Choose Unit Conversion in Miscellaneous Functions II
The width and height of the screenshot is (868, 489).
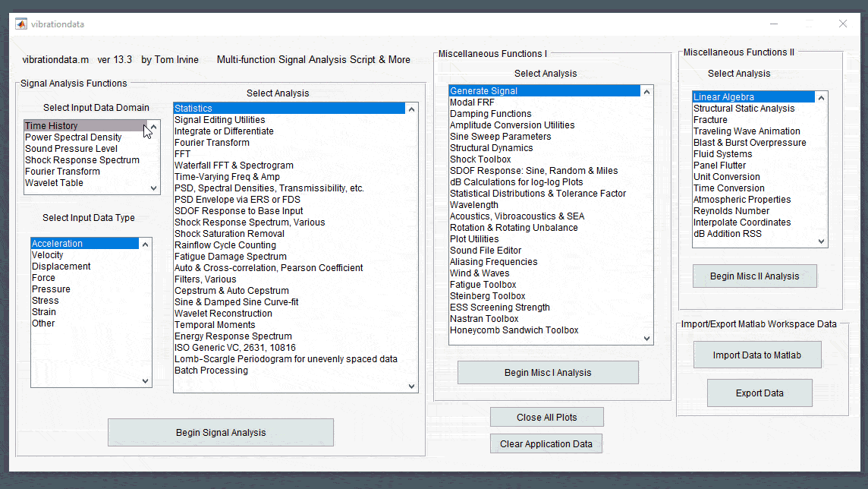(726, 176)
